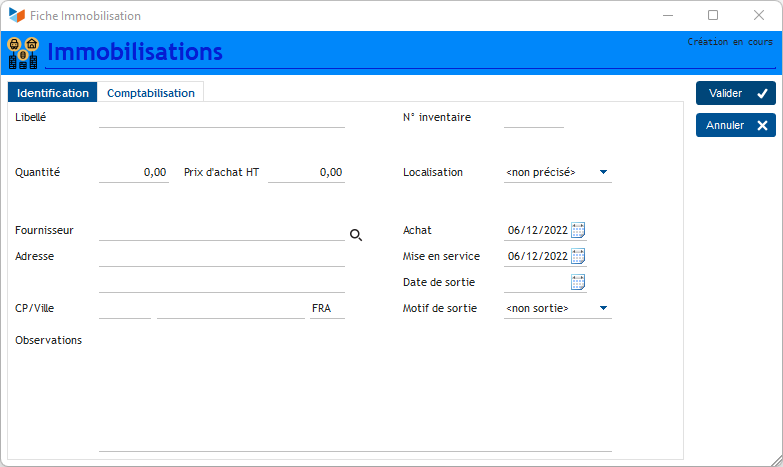
Task: Click the Fournisseur search magnifier icon
Action: (x=355, y=235)
